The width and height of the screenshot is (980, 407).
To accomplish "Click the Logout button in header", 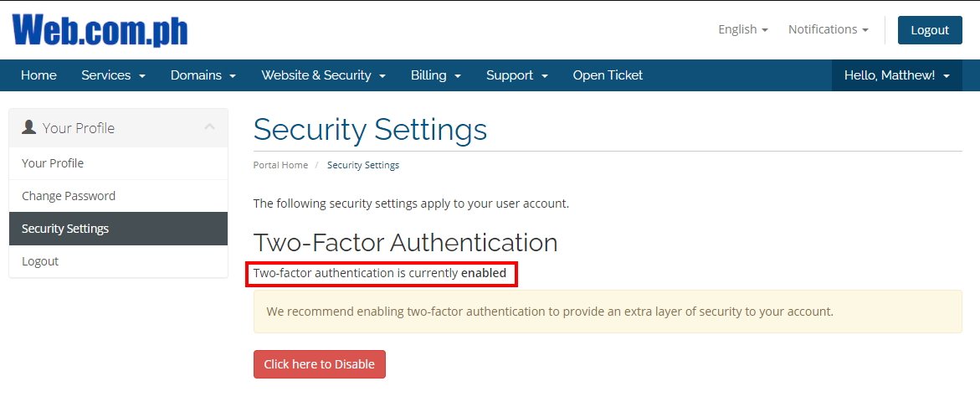I will 930,30.
